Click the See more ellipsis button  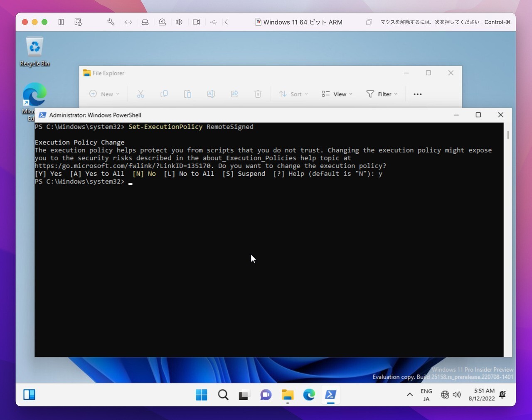pos(418,94)
